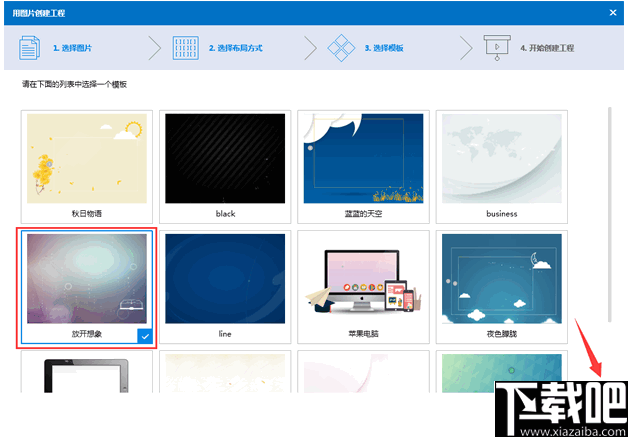The image size is (630, 437).
Task: Click the 夜色朦胧 label text
Action: [x=501, y=334]
